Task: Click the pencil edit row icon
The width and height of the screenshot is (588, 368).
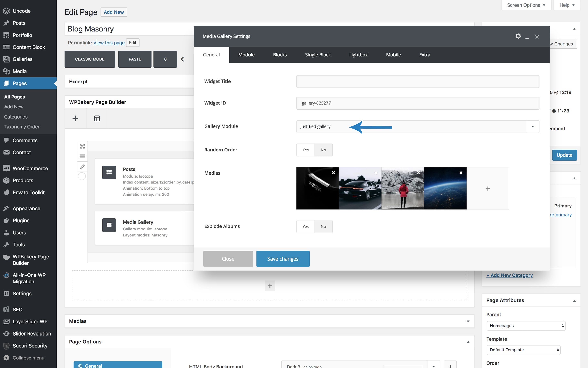Action: [x=82, y=167]
